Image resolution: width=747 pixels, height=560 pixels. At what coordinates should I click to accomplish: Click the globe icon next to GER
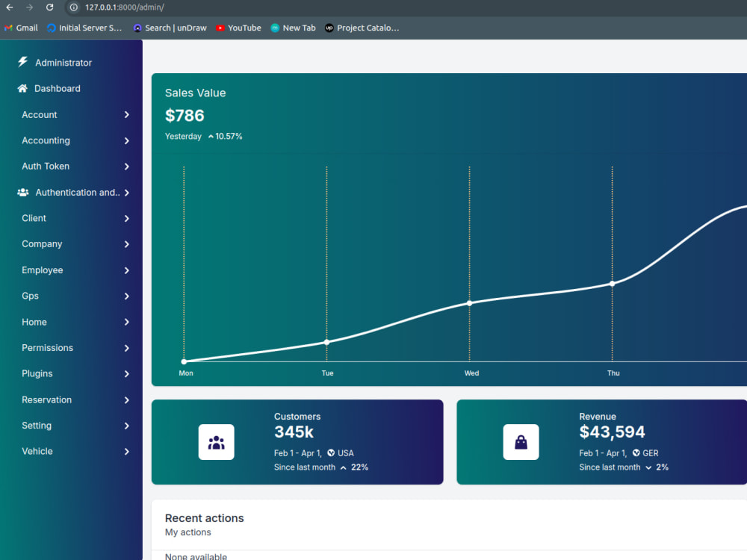coord(636,453)
